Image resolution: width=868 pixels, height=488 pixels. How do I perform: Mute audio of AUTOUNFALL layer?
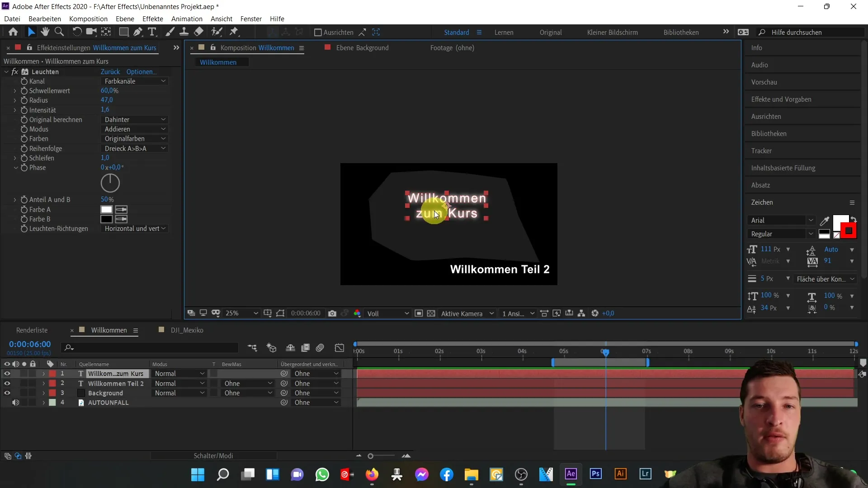[x=15, y=403]
